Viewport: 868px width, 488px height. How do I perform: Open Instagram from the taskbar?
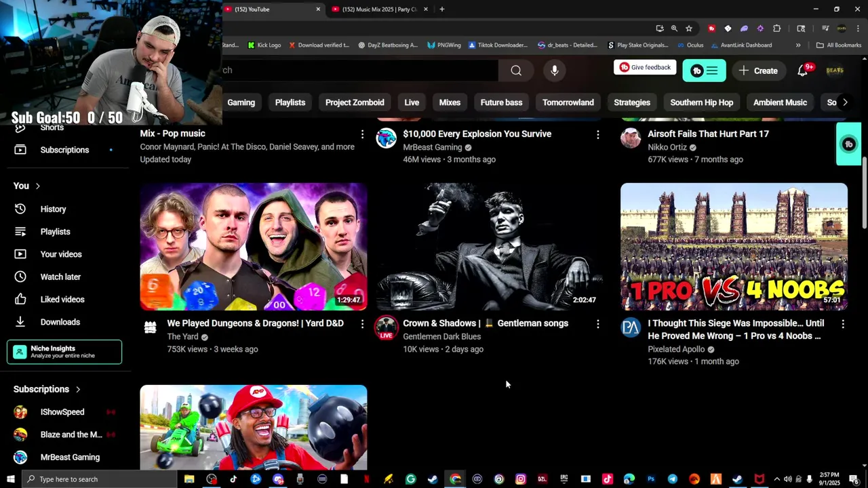coord(520,479)
